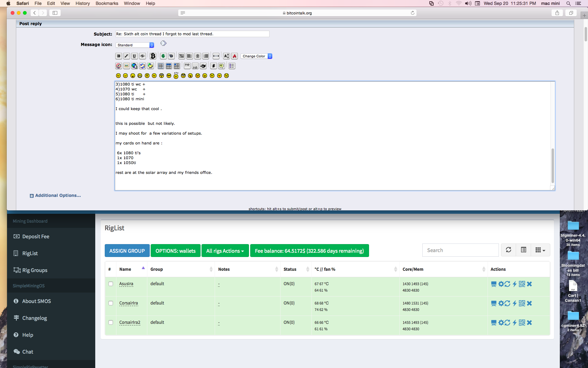This screenshot has width=588, height=368.
Task: Sort the rig table by Name
Action: point(132,269)
